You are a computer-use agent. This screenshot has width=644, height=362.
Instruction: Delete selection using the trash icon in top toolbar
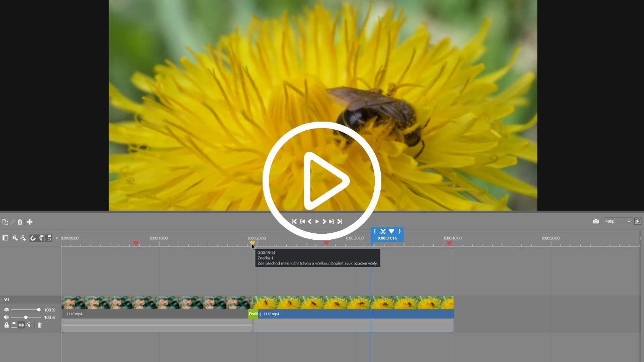(20, 222)
